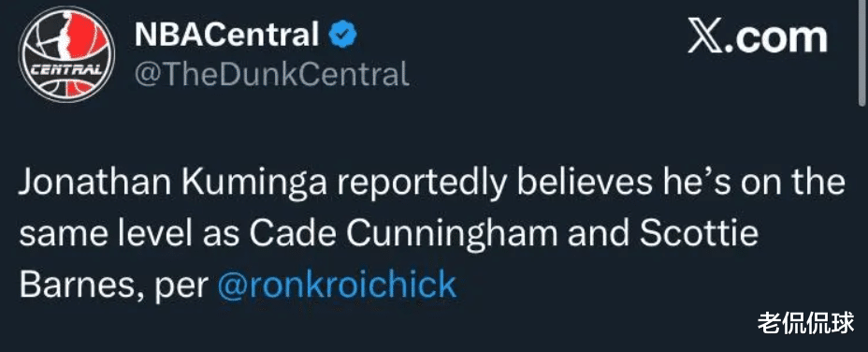Click the phrase "same level as" in the tweet
Screen dimensions: 868x352
point(128,234)
